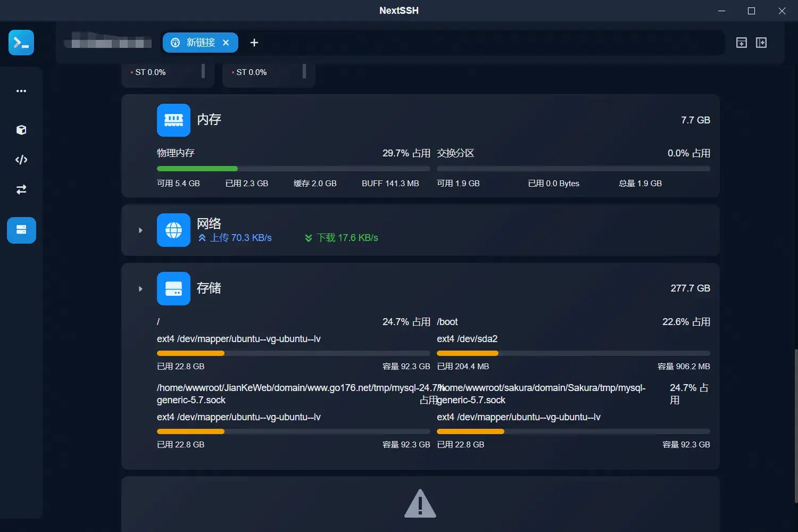Click the warning triangle icon at bottom

(420, 504)
